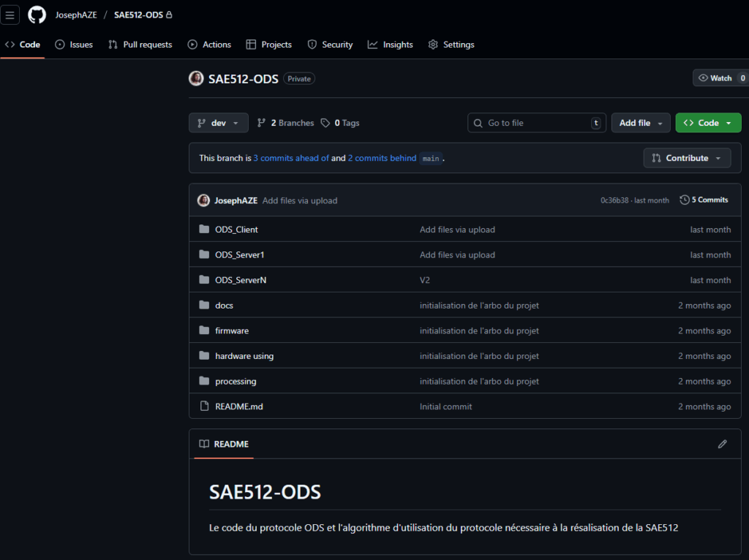
Task: Expand the dev branch selector dropdown
Action: click(x=218, y=123)
